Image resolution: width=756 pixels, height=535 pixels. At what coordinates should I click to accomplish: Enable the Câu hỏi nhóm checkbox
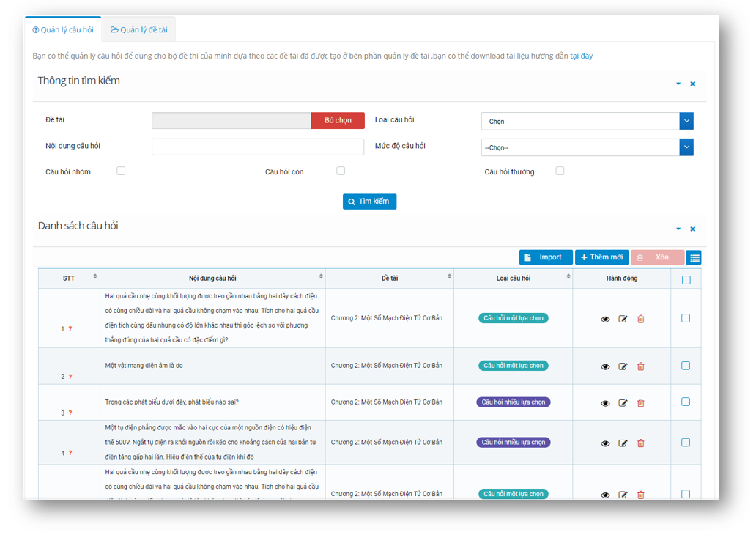click(x=121, y=171)
